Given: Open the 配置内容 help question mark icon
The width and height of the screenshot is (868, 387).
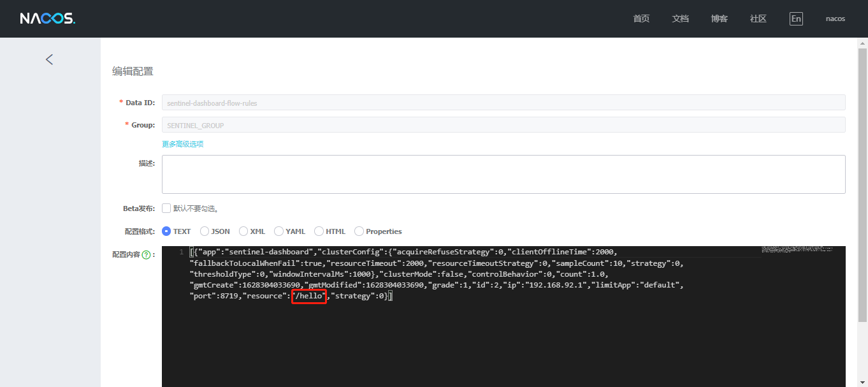Looking at the screenshot, I should pyautogui.click(x=146, y=254).
